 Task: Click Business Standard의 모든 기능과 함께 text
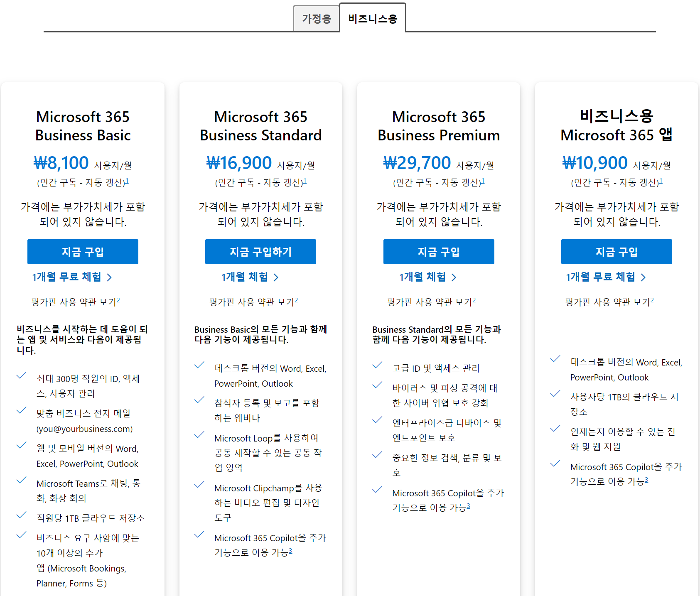(x=437, y=334)
